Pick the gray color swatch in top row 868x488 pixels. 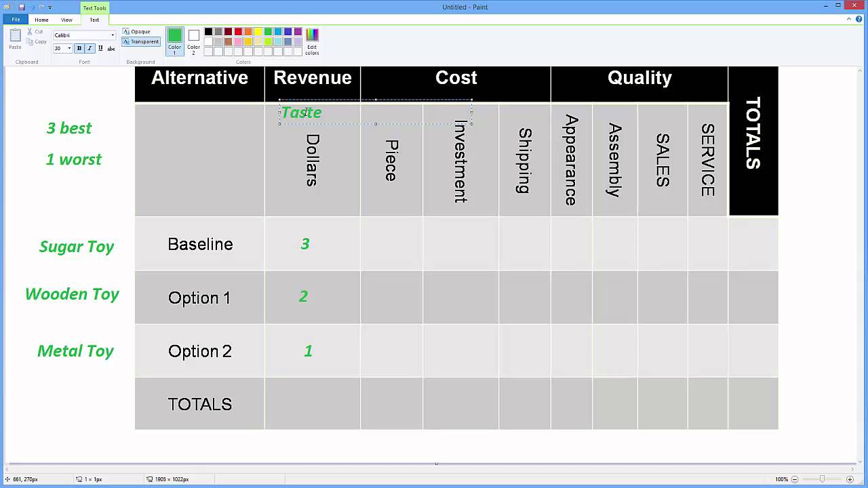click(218, 32)
